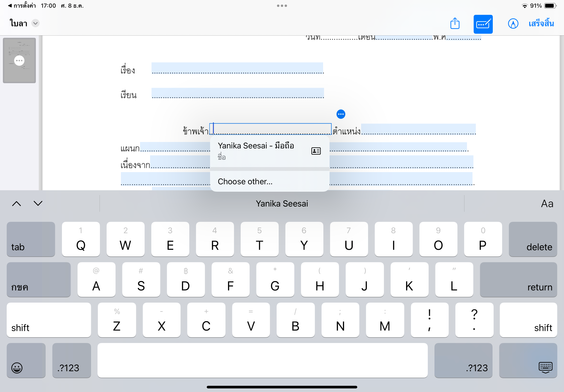Viewport: 564px width, 392px height.
Task: Insert Yanika Seesai from the keyboard suggestion bar
Action: tap(282, 204)
